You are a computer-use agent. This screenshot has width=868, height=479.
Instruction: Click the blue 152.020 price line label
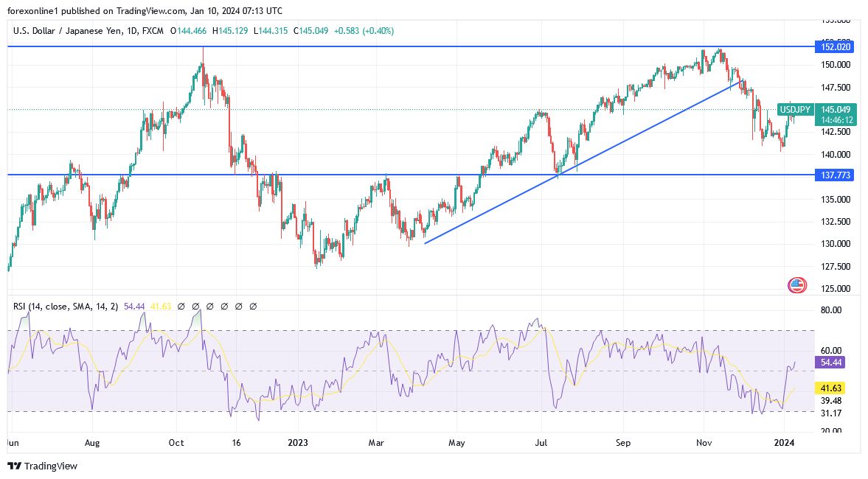(x=835, y=46)
